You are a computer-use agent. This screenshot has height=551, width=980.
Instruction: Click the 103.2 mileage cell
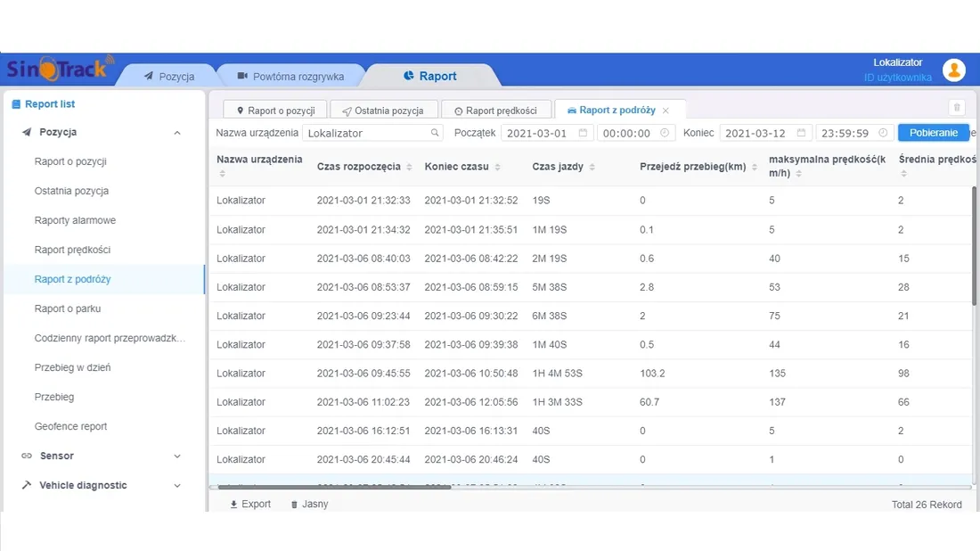pos(652,374)
